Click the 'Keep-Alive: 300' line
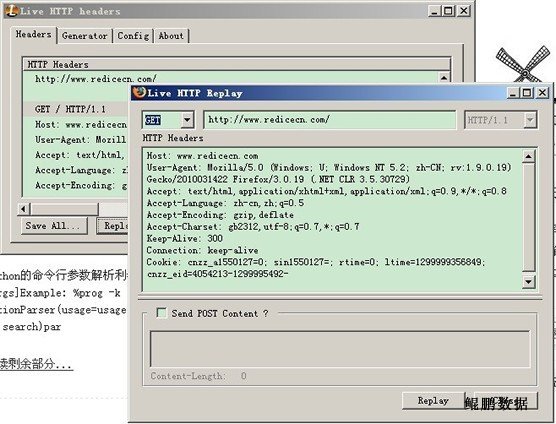 184,238
